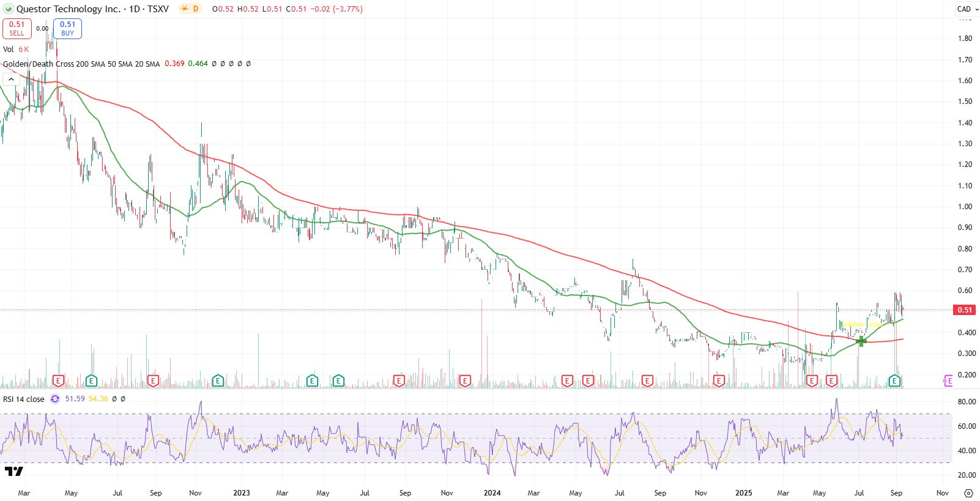Click the 0.51 SELL button
Screen dimensions: 980x501
click(17, 28)
